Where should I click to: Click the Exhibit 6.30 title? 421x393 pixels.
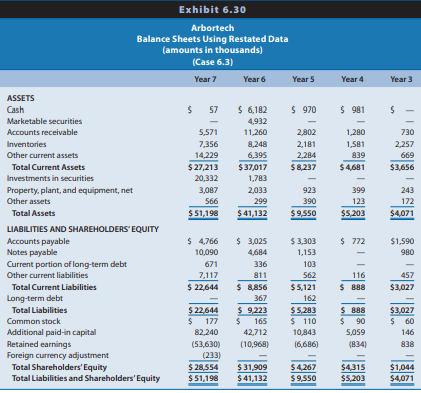click(x=212, y=10)
